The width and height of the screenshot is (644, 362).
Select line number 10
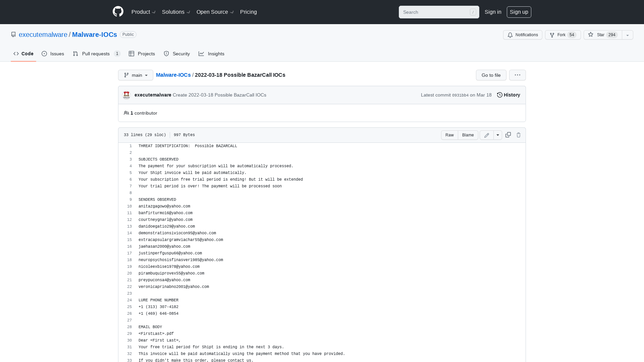pos(129,206)
